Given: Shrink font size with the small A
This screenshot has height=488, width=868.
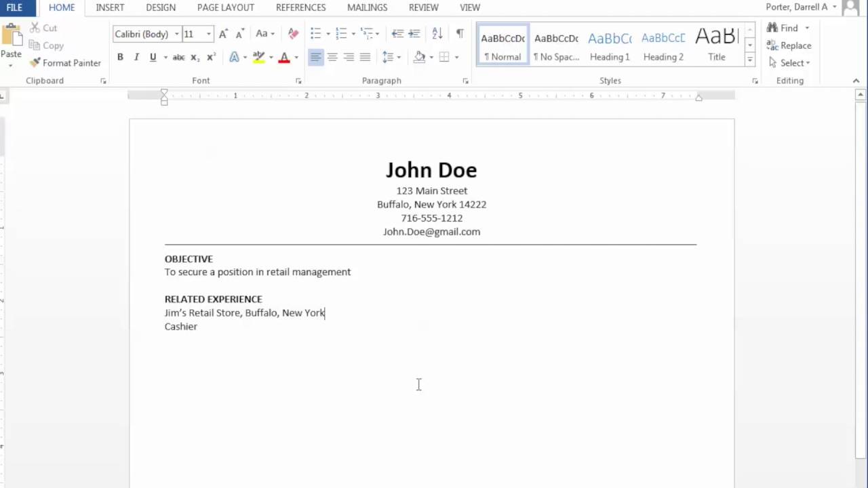Looking at the screenshot, I should pos(239,34).
